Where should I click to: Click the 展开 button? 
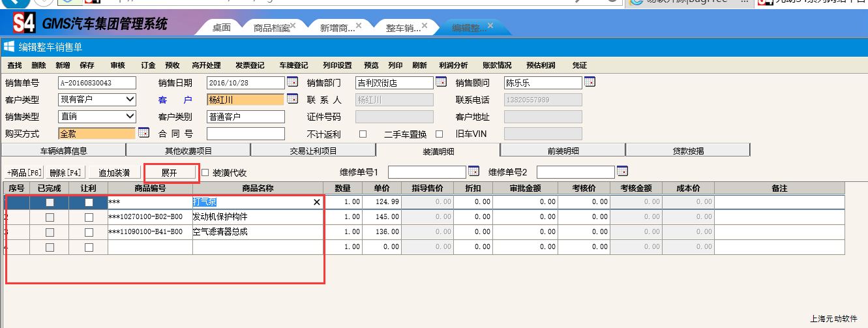(x=170, y=173)
